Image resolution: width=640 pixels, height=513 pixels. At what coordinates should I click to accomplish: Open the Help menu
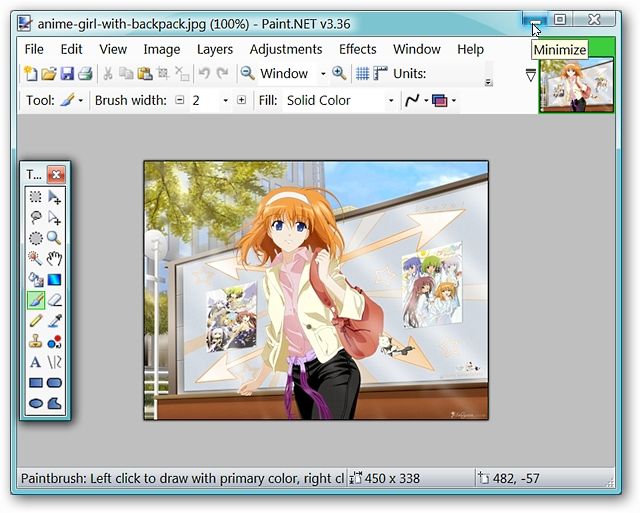click(470, 49)
